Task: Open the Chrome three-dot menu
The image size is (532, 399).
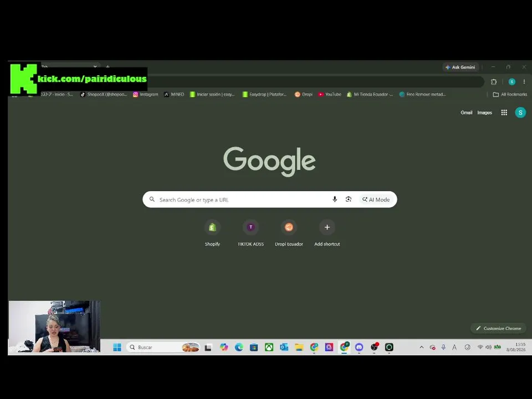Action: point(524,82)
